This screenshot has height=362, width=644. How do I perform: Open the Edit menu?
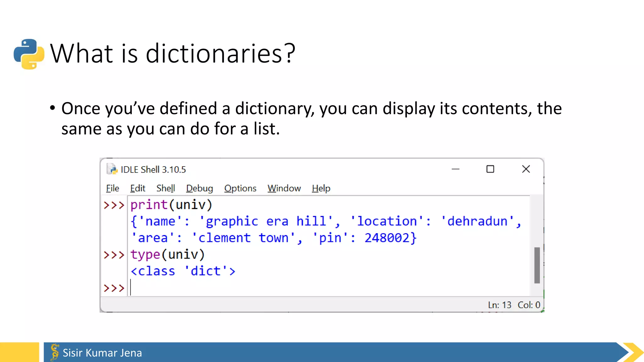(x=138, y=188)
